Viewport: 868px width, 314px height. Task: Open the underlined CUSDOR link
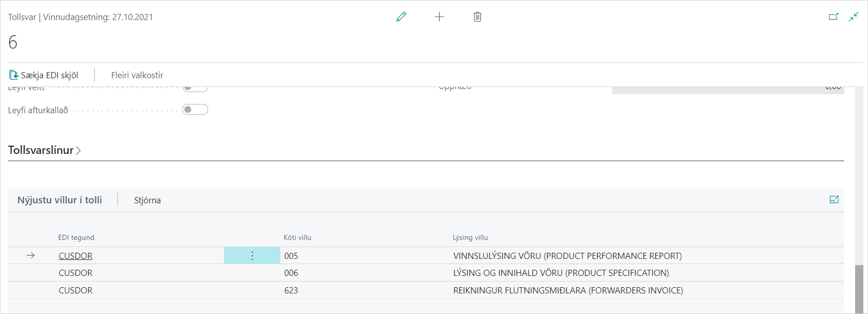coord(75,256)
